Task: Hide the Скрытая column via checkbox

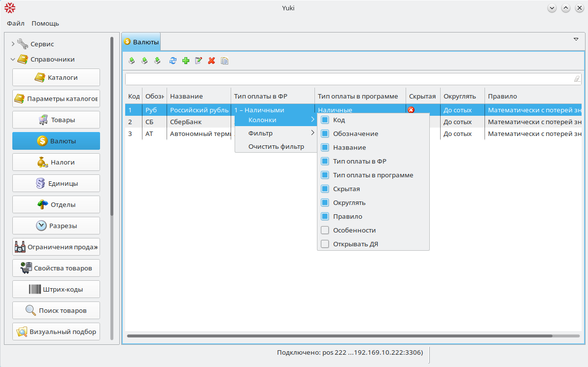Action: [x=325, y=189]
